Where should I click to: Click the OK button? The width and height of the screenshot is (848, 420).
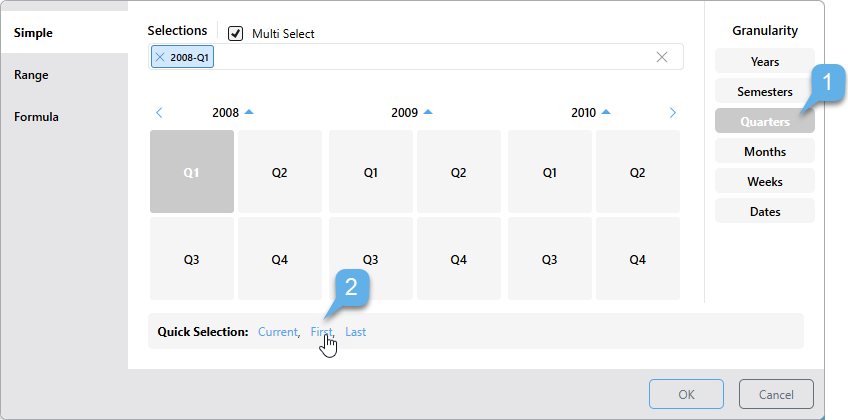[x=686, y=394]
